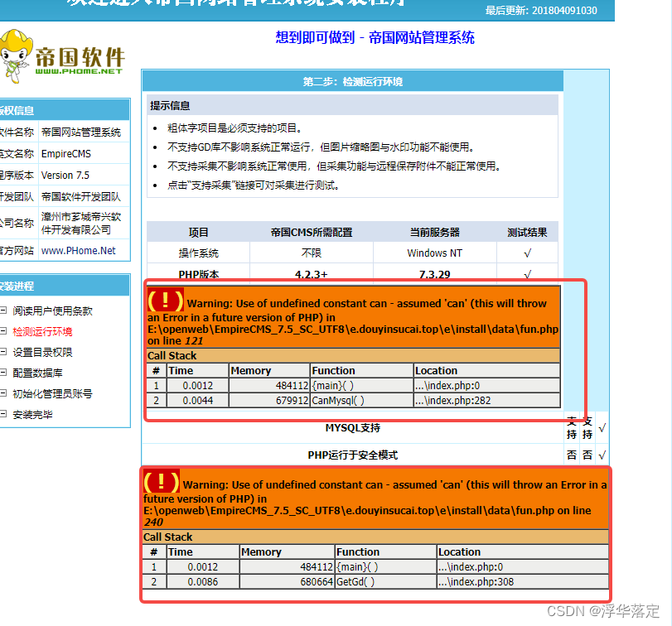
Task: Click the warning icon of the line 121 error
Action: click(165, 300)
